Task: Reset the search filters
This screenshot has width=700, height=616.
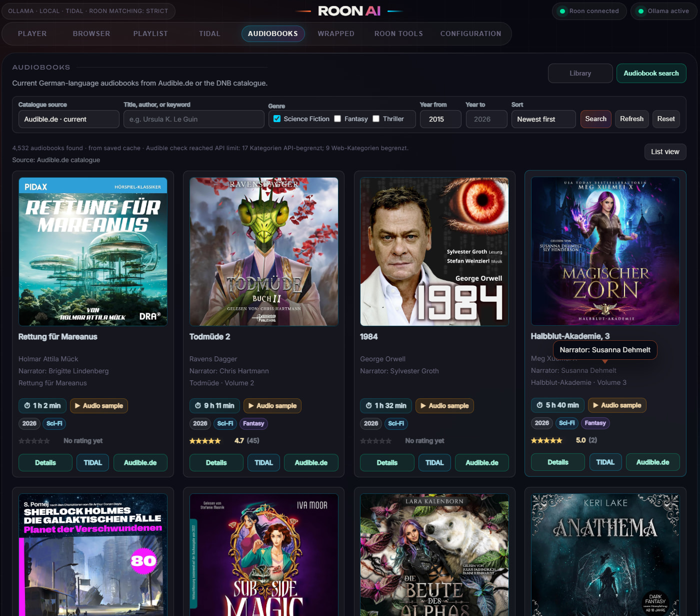Action: 666,119
